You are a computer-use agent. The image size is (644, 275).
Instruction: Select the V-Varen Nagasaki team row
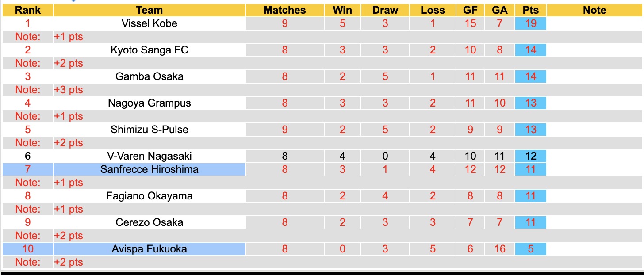[x=149, y=156]
